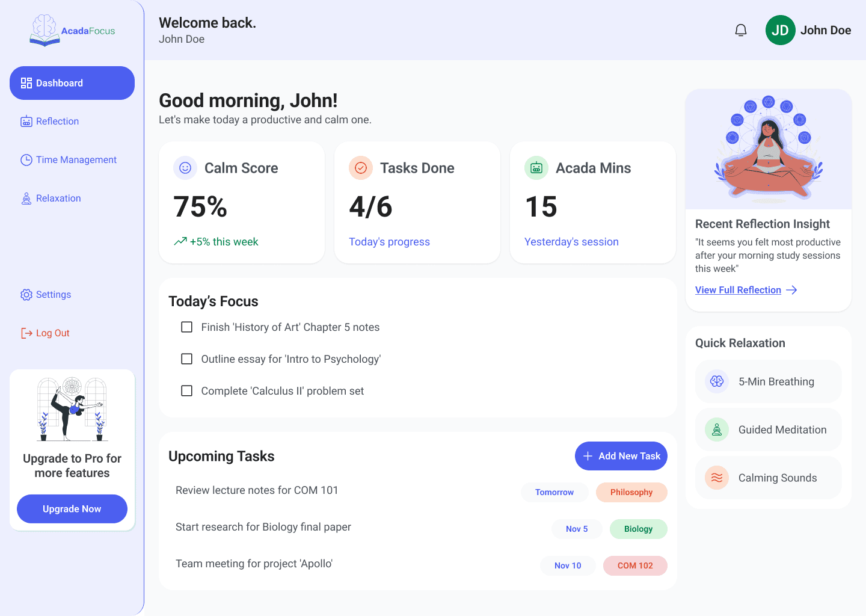Click the Calming Sounds waves icon
Image resolution: width=866 pixels, height=616 pixels.
(x=717, y=478)
